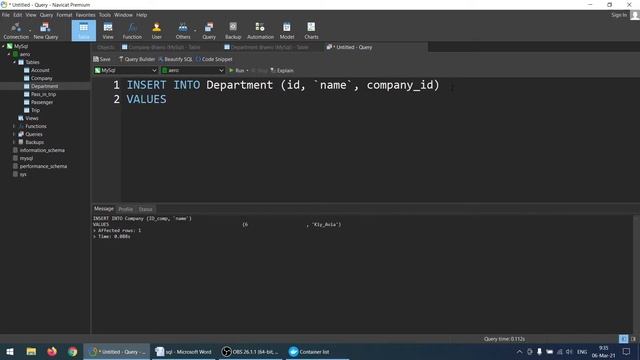The width and height of the screenshot is (640, 360).
Task: Open the Function toolbar icon
Action: 132,31
